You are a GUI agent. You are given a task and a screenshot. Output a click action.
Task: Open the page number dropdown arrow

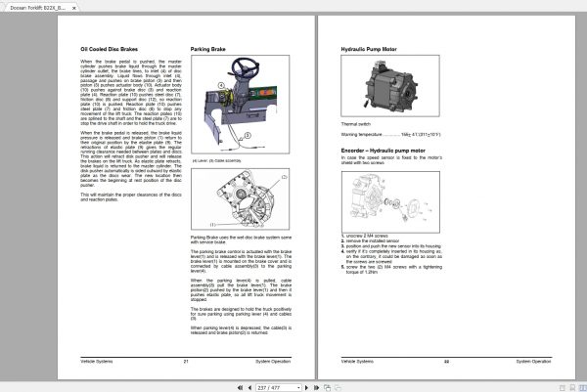pos(298,388)
